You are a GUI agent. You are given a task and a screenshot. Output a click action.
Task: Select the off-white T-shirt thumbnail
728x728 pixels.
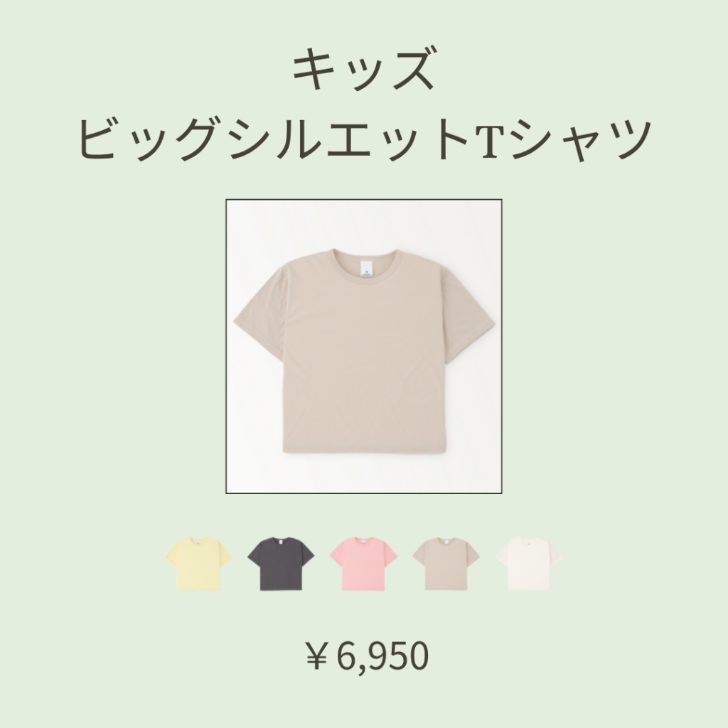[x=529, y=564]
